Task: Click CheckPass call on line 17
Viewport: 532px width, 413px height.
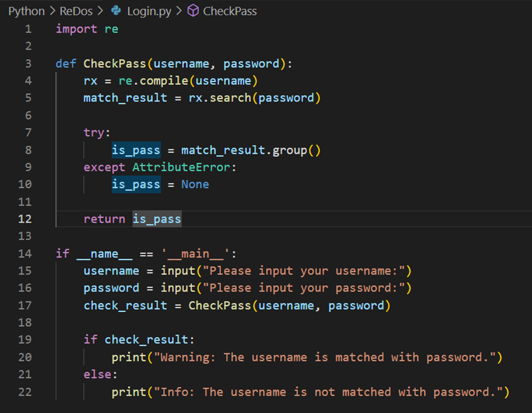Action: tap(220, 305)
